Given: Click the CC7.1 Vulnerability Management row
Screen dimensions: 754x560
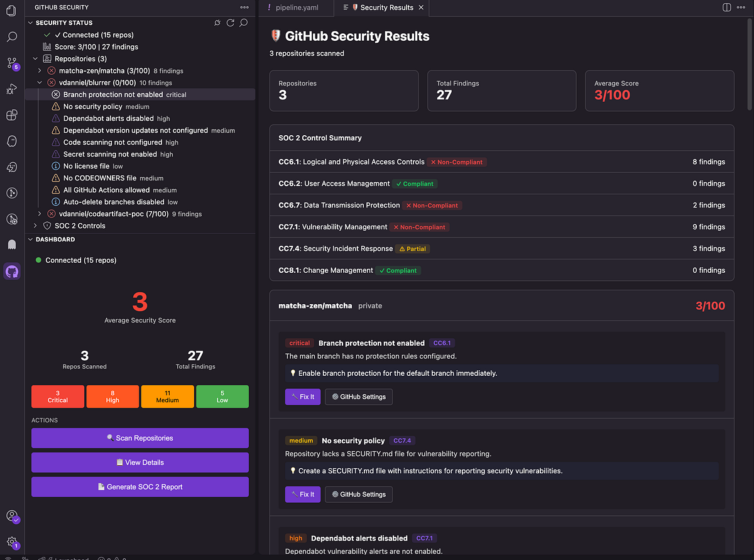Looking at the screenshot, I should click(501, 227).
